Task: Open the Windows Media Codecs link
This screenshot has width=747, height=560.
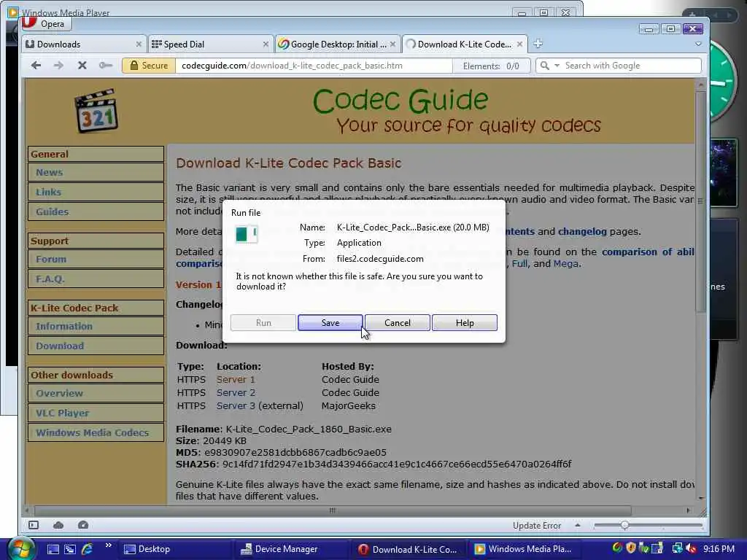Action: pos(93,432)
